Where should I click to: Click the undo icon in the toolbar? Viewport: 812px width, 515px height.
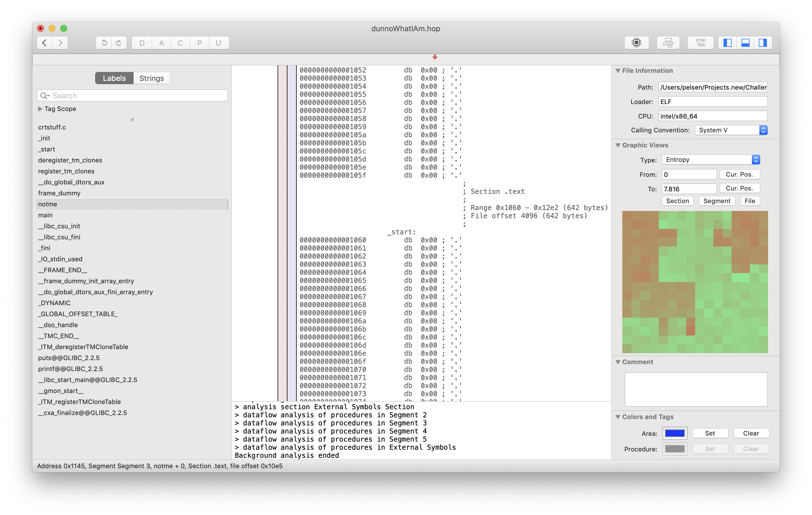pos(104,43)
